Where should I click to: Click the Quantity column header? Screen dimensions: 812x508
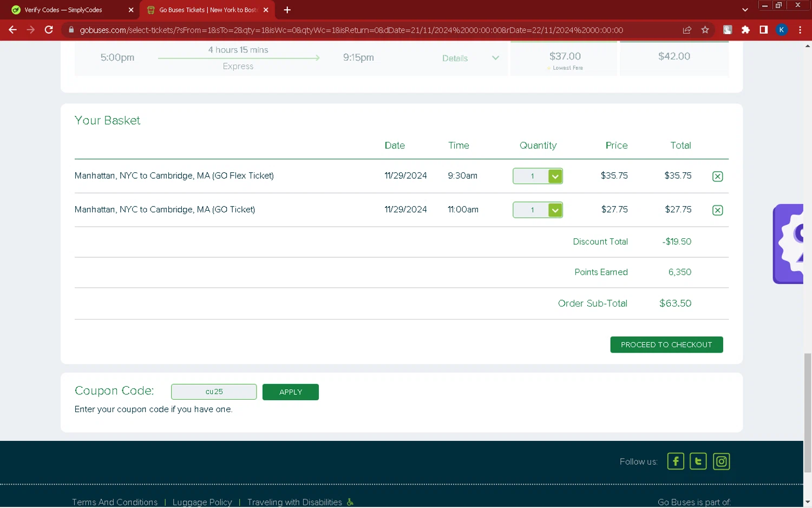coord(538,145)
